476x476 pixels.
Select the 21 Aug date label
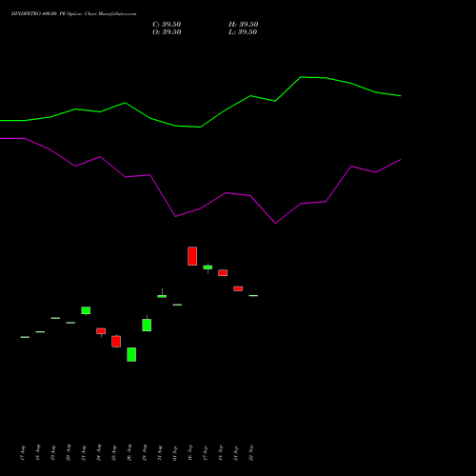pyautogui.click(x=84, y=453)
